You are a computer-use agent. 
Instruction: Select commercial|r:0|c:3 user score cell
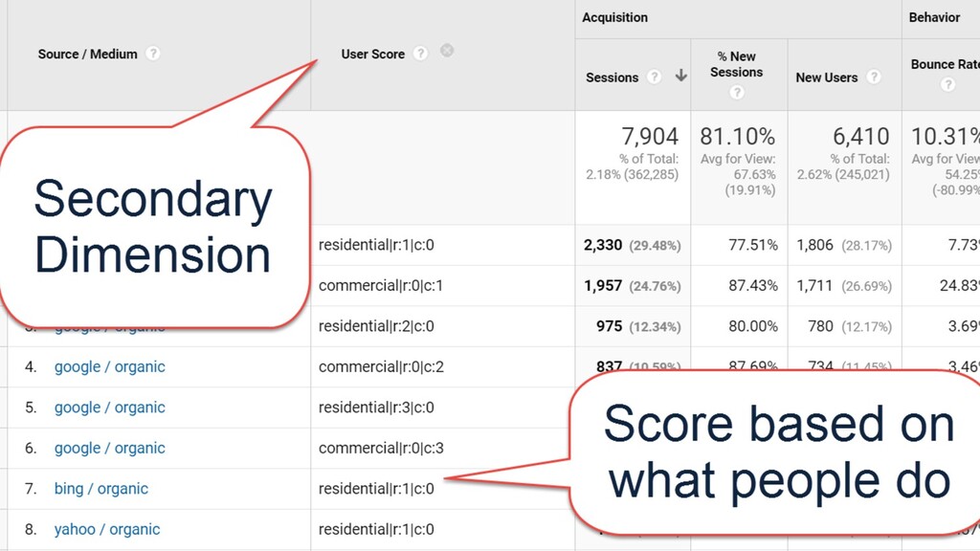(x=381, y=448)
